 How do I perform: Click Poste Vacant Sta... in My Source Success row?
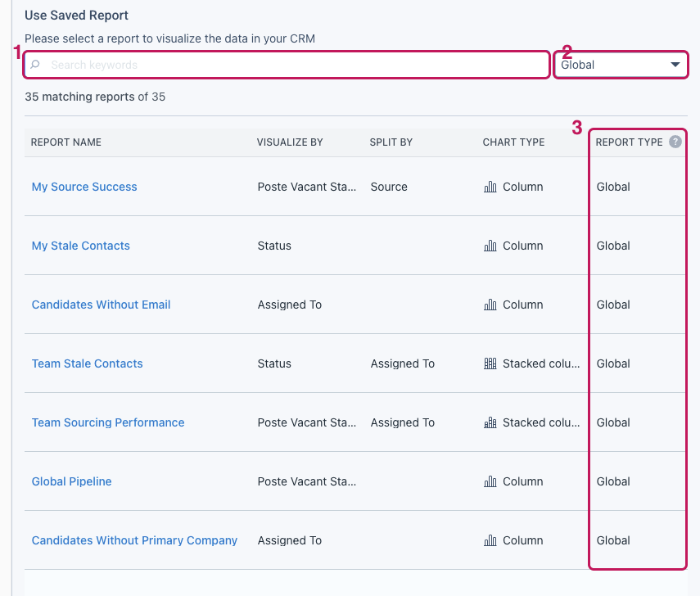point(307,187)
